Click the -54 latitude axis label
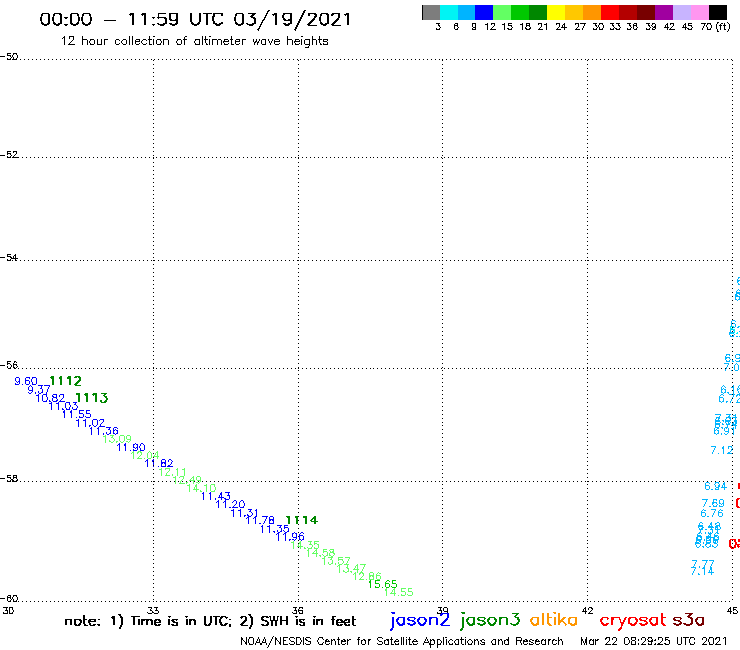The height and width of the screenshot is (650, 740). pyautogui.click(x=9, y=258)
